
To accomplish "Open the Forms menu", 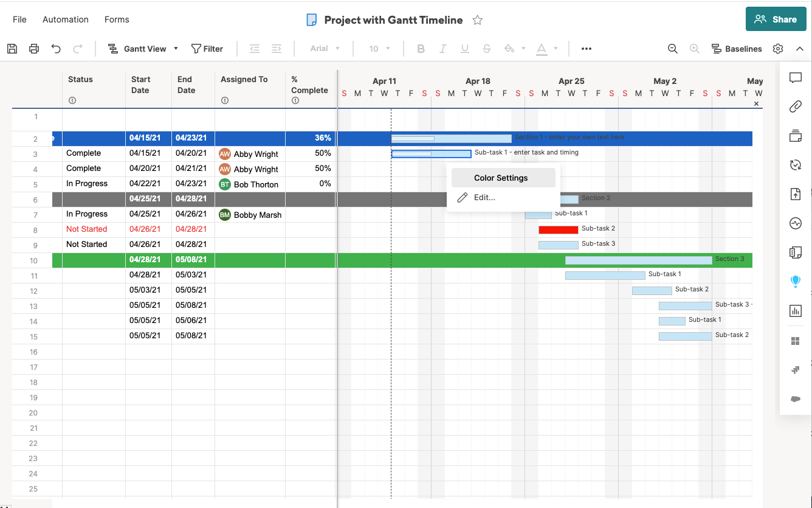I will 117,19.
